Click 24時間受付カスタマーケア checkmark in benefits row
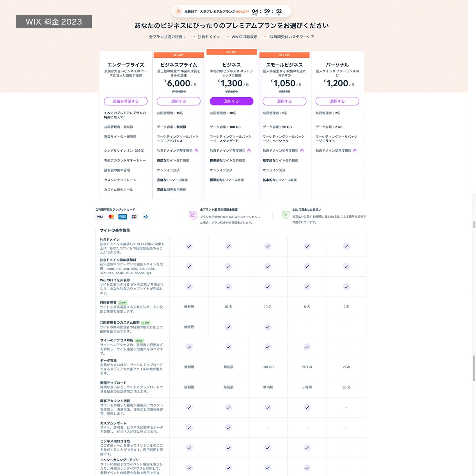Image resolution: width=476 pixels, height=476 pixels. pos(265,37)
